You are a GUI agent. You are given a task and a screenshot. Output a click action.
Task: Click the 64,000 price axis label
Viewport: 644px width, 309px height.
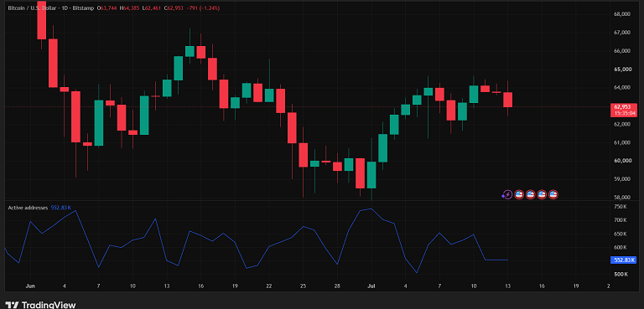pyautogui.click(x=622, y=87)
